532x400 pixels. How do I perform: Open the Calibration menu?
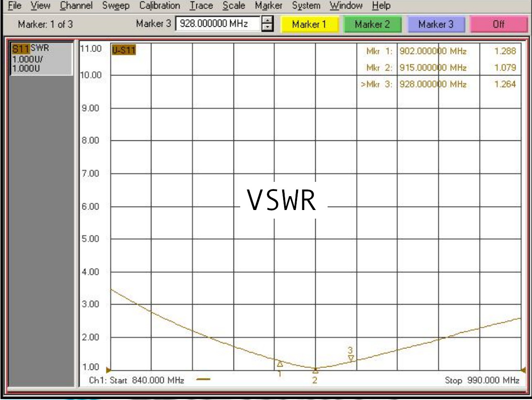pyautogui.click(x=159, y=6)
